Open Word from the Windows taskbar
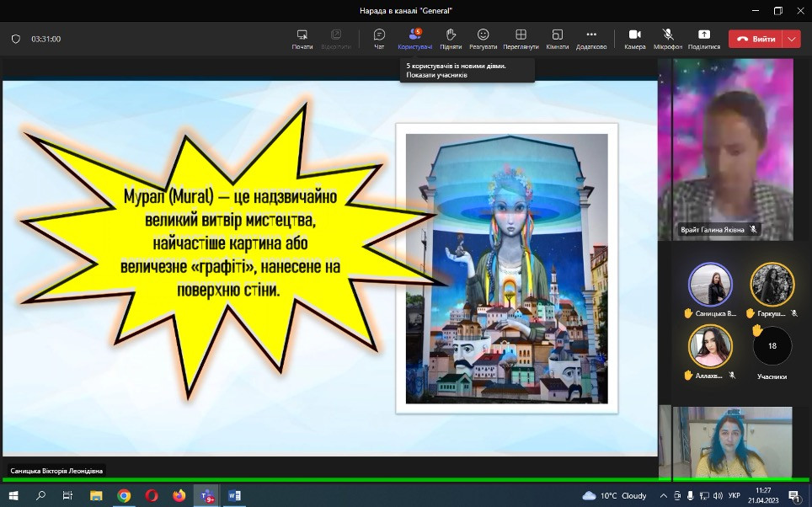 [x=233, y=495]
